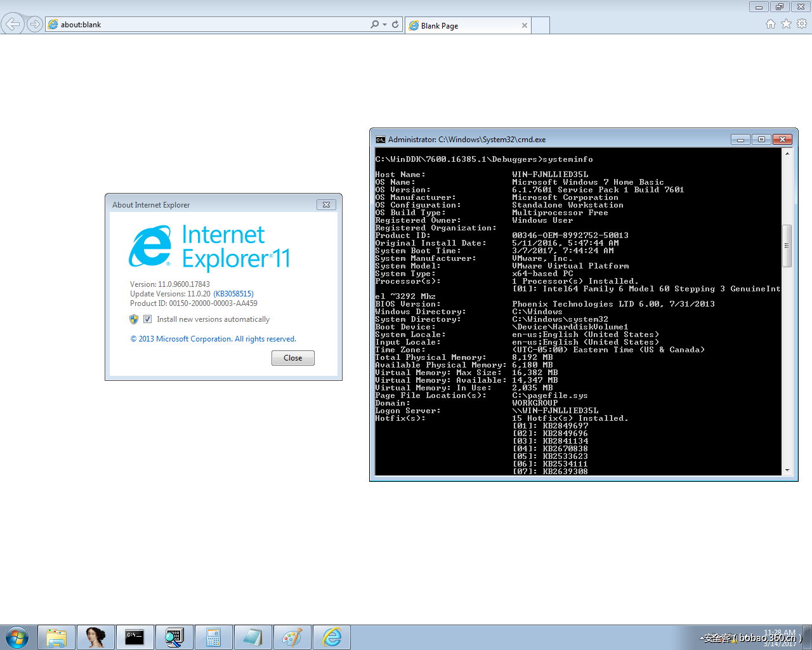The image size is (812, 650).
Task: Open the Calculator taskbar icon
Action: point(213,637)
